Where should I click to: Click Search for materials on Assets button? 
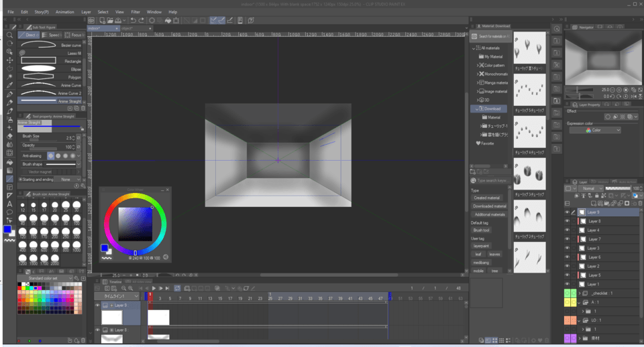[491, 36]
